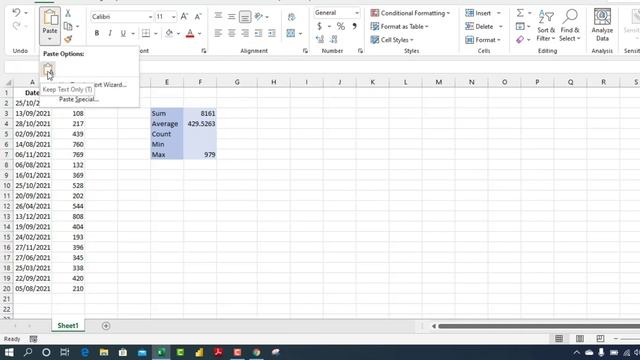640x360 pixels.
Task: Open Number format dialog launcher
Action: [360, 51]
